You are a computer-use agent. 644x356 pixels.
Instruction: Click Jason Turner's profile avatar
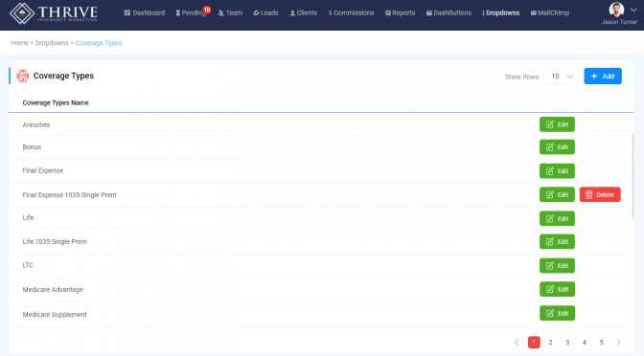(x=616, y=10)
